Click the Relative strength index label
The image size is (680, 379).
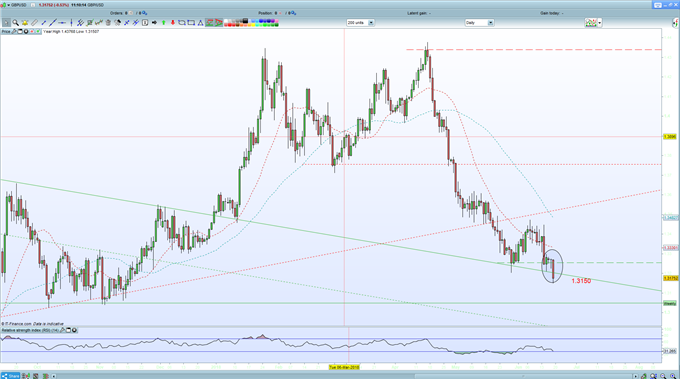tap(30, 330)
